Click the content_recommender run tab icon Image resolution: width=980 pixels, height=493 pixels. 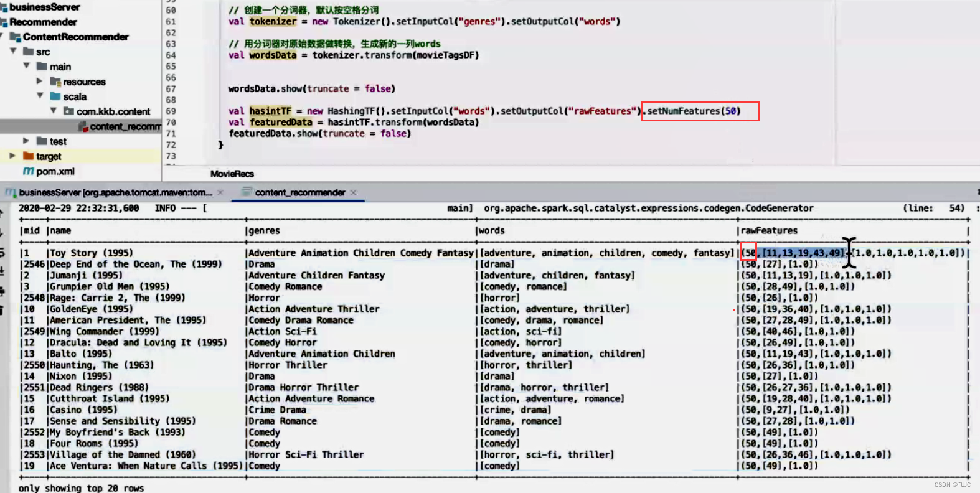(247, 192)
